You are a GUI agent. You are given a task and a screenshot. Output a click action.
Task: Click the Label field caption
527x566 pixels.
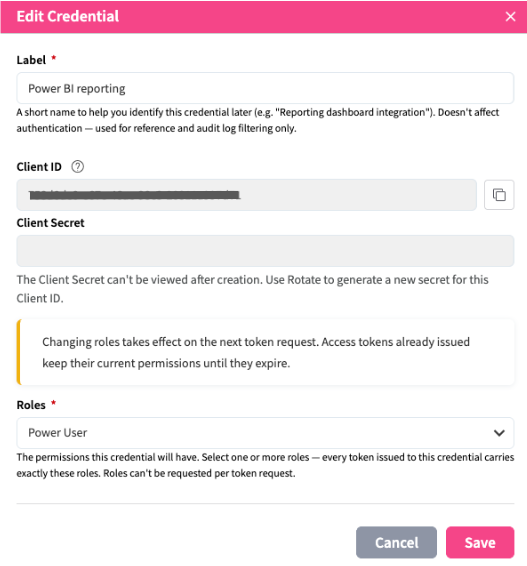[31, 60]
